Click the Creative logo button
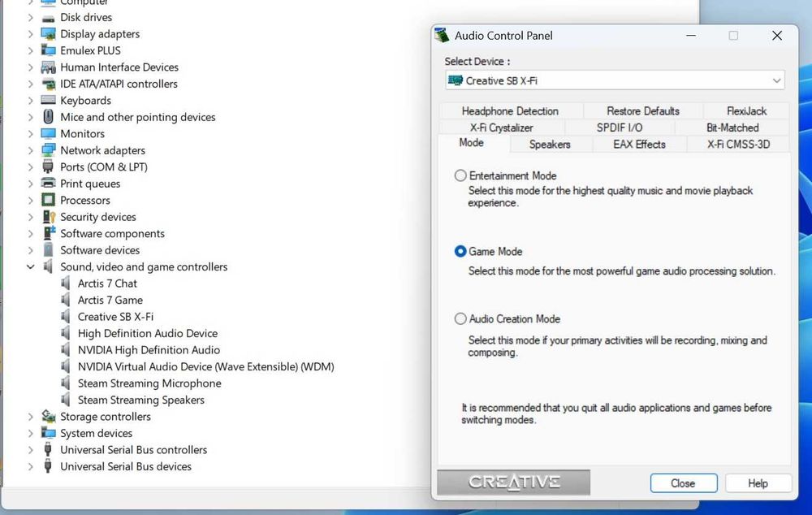 (514, 483)
